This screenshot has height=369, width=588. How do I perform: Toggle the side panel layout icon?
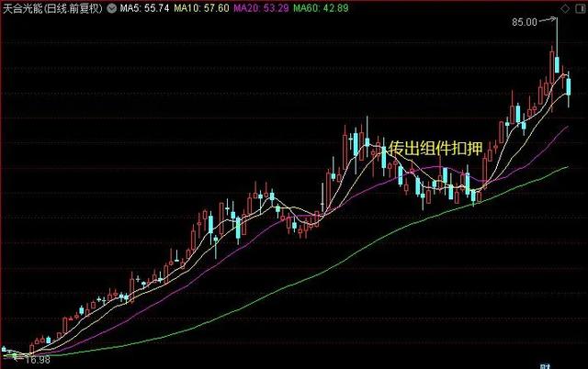point(580,9)
